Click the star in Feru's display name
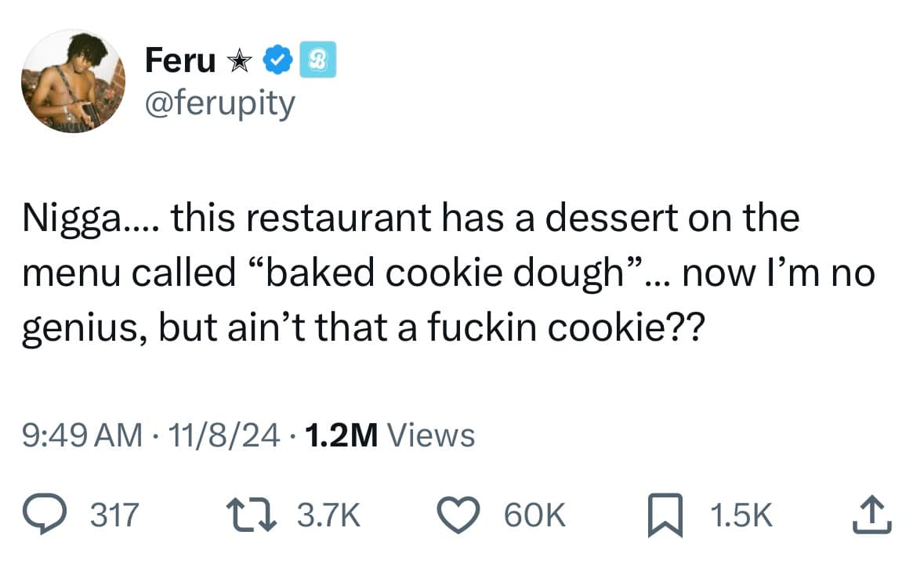 tap(239, 60)
